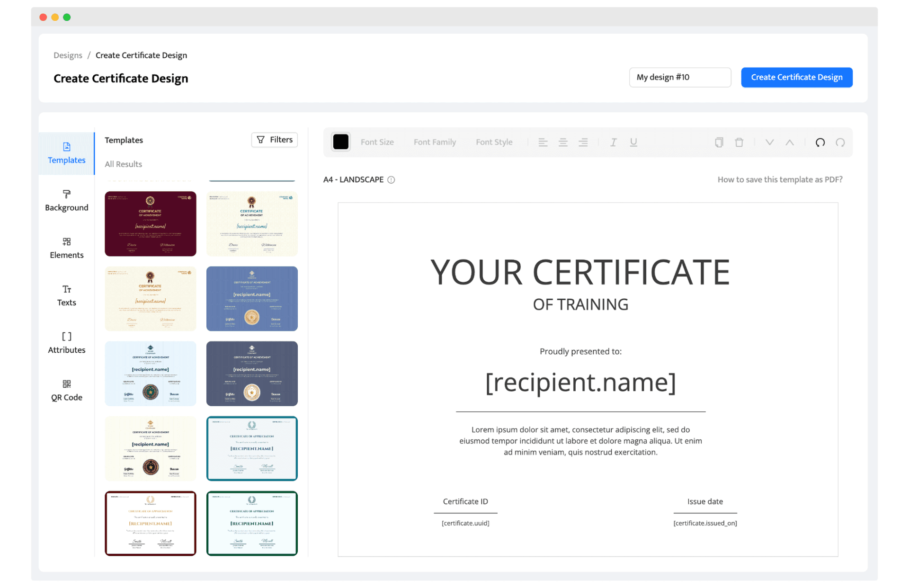Viewport: 909px width, 588px height.
Task: Duplicate the selected element
Action: (719, 142)
